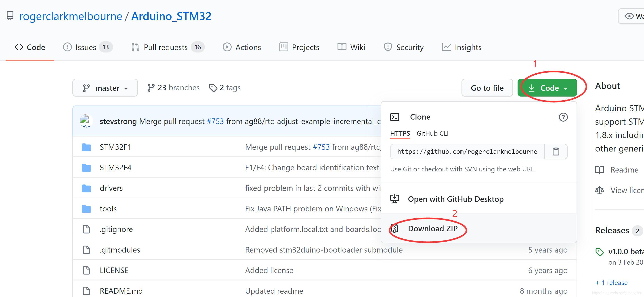Click the tags icon next to 2 tags

pyautogui.click(x=213, y=88)
